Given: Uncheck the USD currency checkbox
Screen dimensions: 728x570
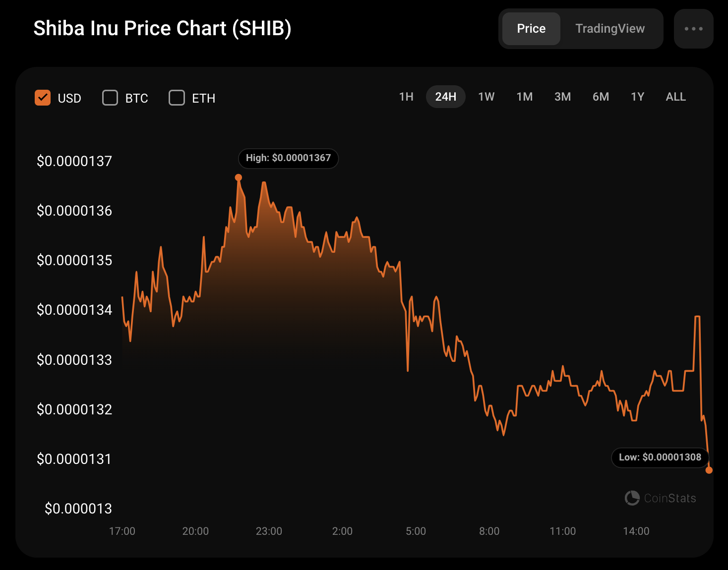Looking at the screenshot, I should pos(43,98).
